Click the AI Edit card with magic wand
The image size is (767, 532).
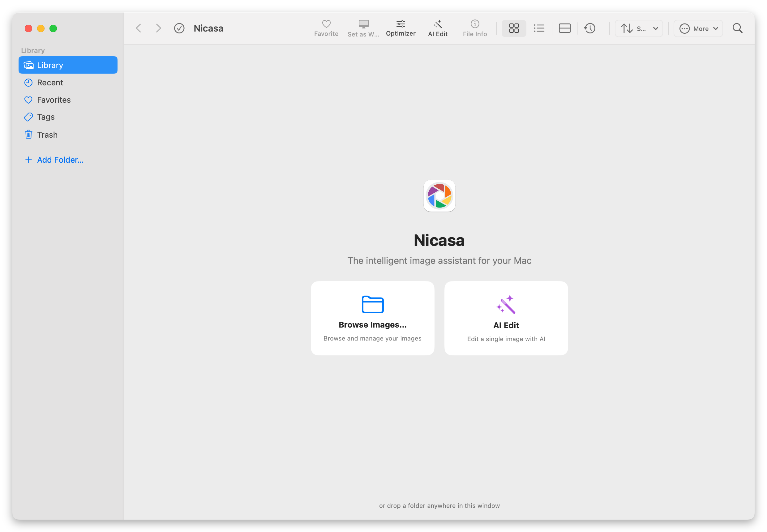506,318
